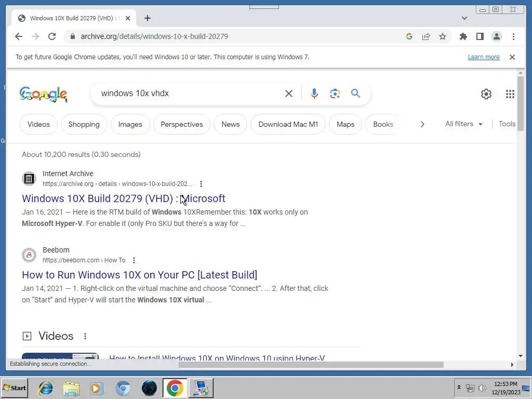
Task: Click the Chrome icon in the taskbar
Action: pos(175,388)
